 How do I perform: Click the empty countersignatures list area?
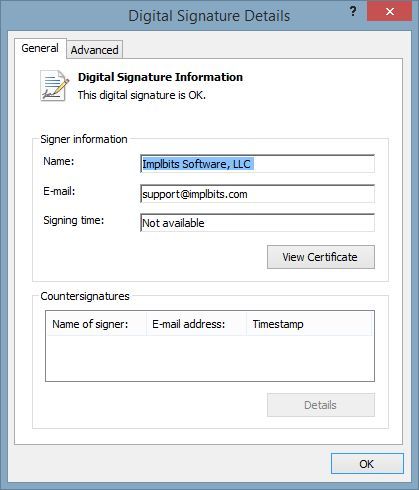click(x=210, y=358)
